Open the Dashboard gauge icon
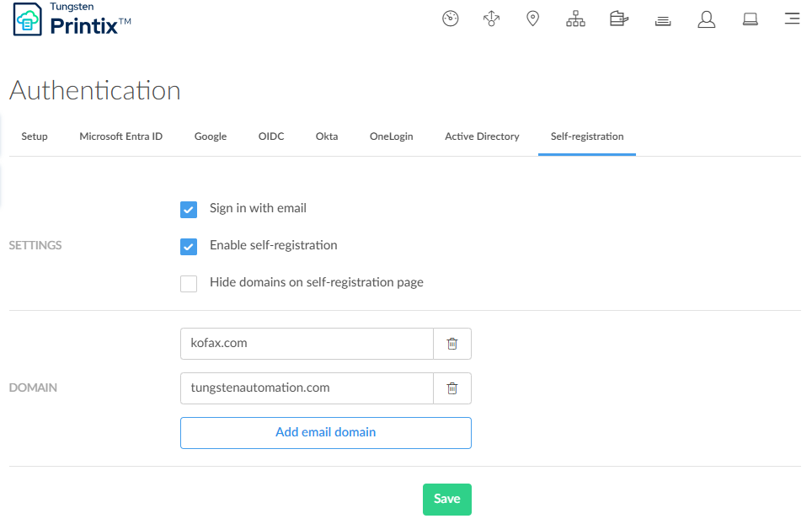The image size is (812, 524). (451, 19)
